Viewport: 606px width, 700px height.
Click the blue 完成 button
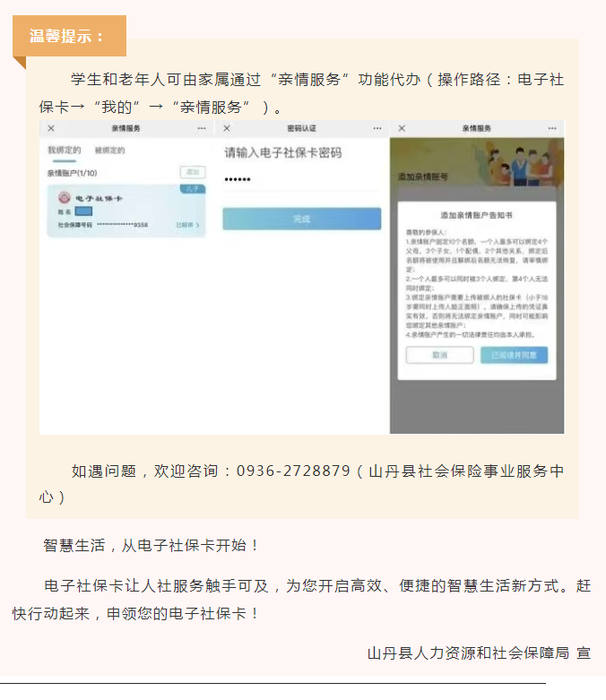pyautogui.click(x=302, y=219)
